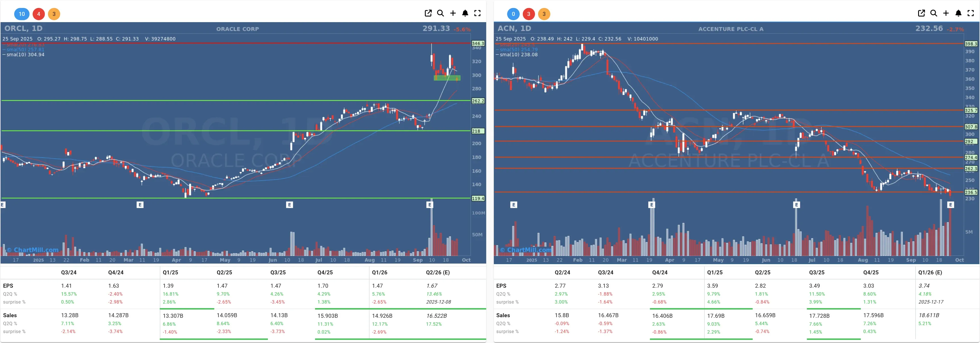Viewport: 980px width, 343px height.
Task: Click the ACN 307.8 resistance level label
Action: pyautogui.click(x=971, y=127)
